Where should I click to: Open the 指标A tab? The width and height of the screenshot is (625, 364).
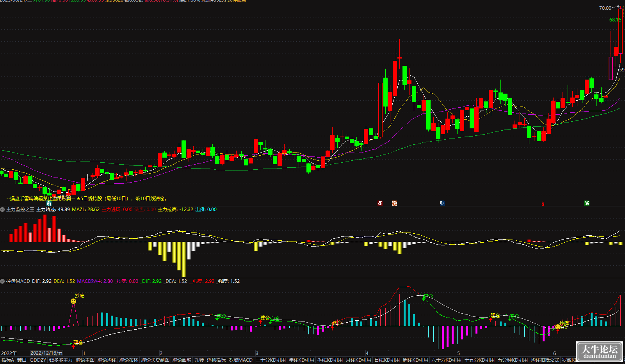[x=8, y=360]
